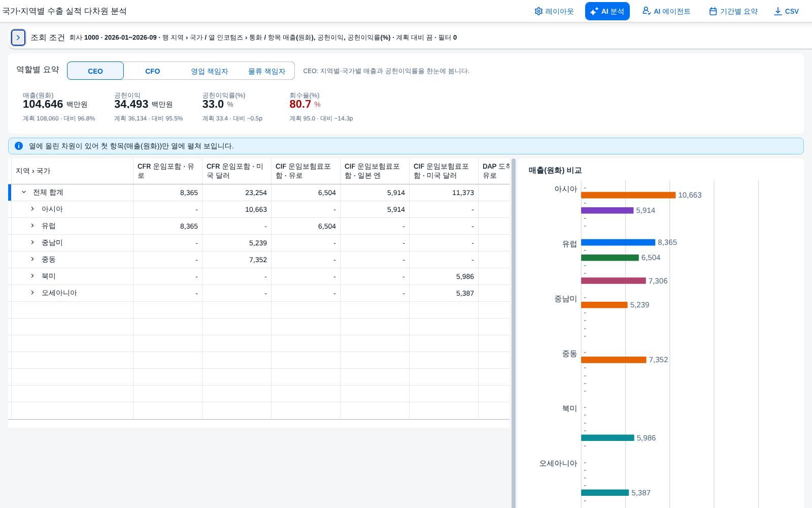This screenshot has width=812, height=508.
Task: Click the green 유럽 bar labeled 6,504
Action: coord(610,258)
